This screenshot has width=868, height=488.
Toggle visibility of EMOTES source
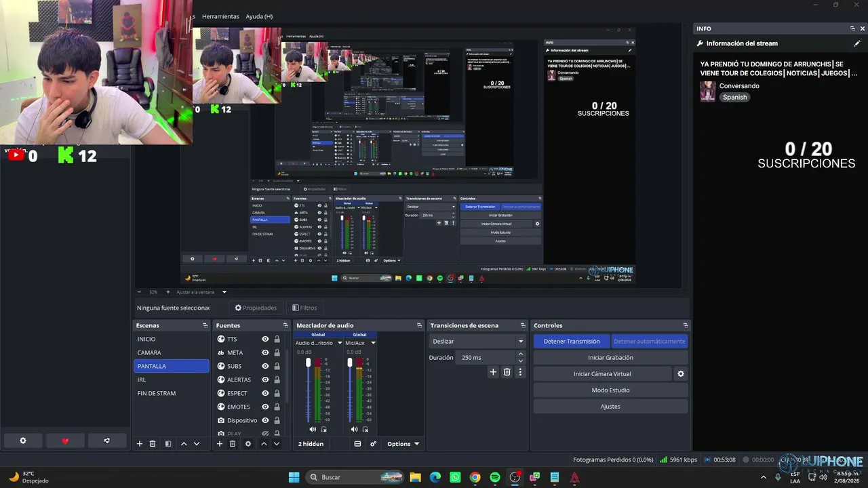(265, 407)
